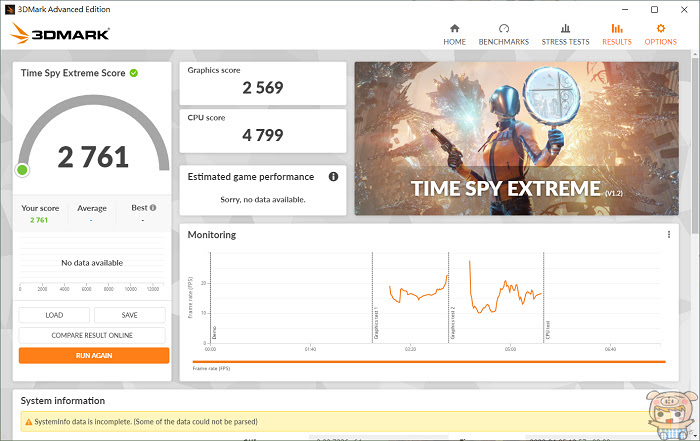Click the 3DMark title bar app icon

point(9,9)
